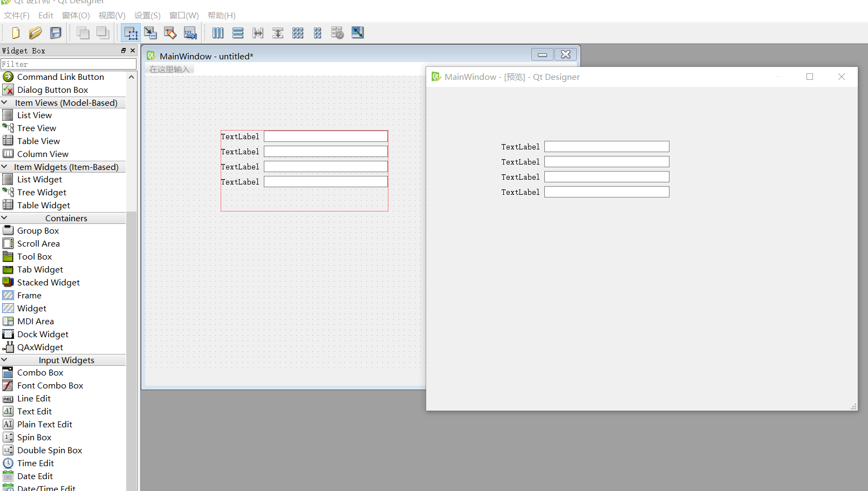This screenshot has height=491, width=868.
Task: Open the 设置(S) menu
Action: (147, 16)
